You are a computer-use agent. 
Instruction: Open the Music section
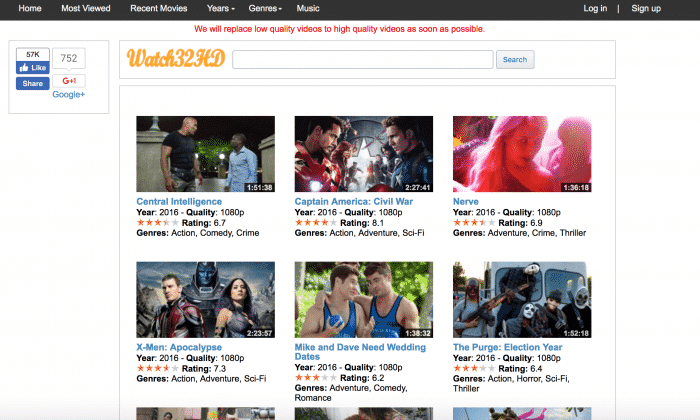coord(308,8)
